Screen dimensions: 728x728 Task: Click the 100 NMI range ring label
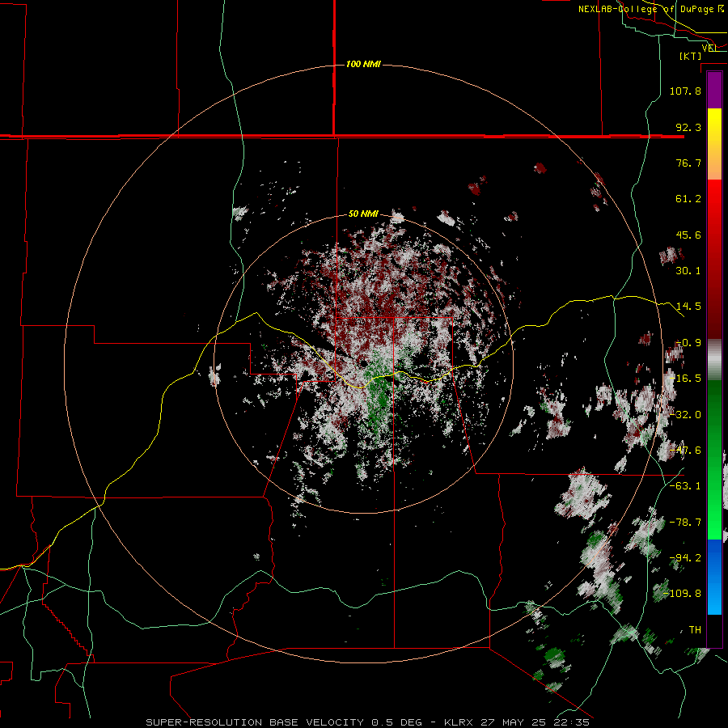(x=363, y=64)
